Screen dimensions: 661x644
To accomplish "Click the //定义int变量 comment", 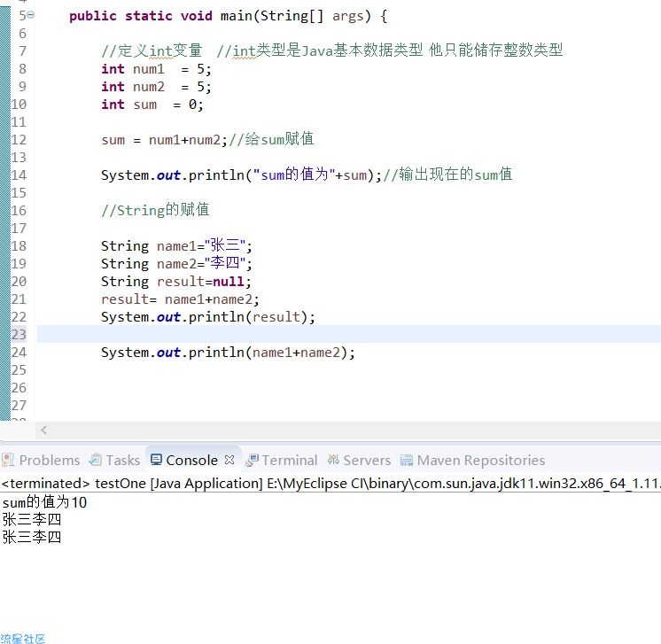I will coord(152,50).
